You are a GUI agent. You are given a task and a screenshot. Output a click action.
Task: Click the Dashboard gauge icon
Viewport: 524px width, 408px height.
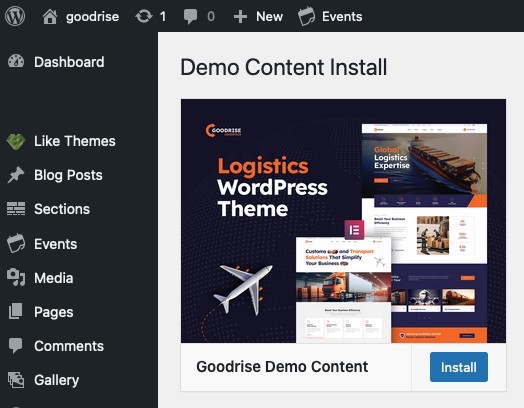[x=16, y=61]
